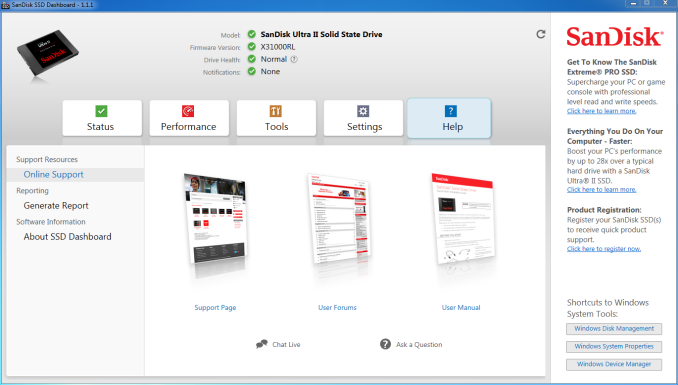Open the User Manual link
The width and height of the screenshot is (678, 385).
[461, 308]
